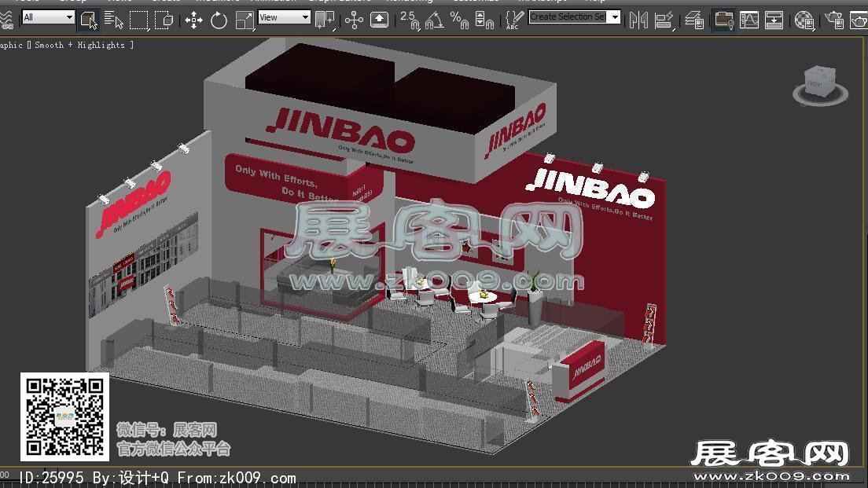
Task: Select the Bind to Space Warp tool
Action: [x=6, y=20]
